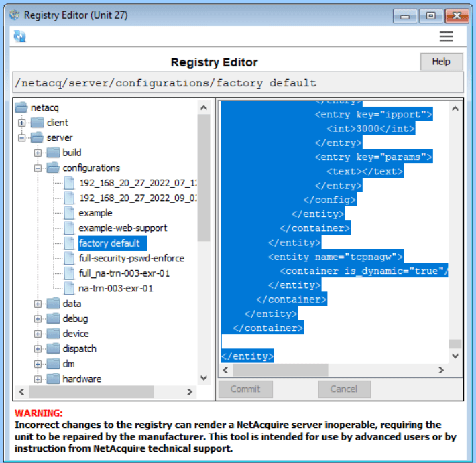Click the file icon beside na-trn-003-exr-01
This screenshot has width=476, height=463.
(69, 288)
